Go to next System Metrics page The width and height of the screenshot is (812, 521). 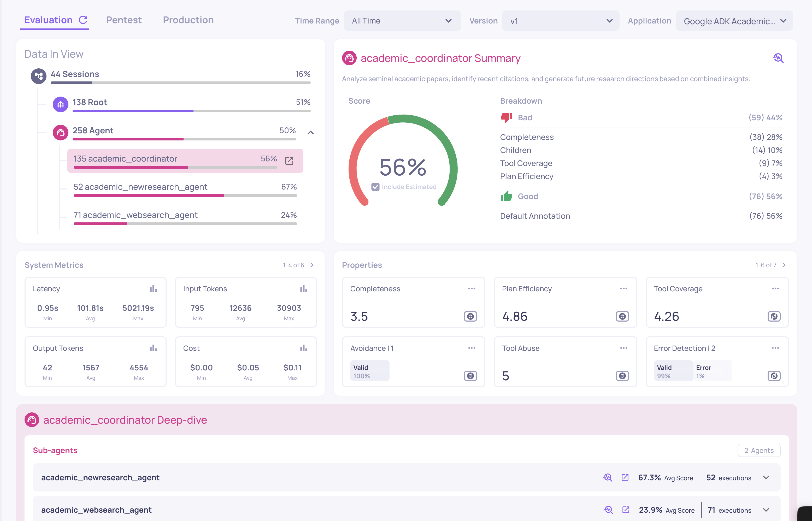coord(312,265)
